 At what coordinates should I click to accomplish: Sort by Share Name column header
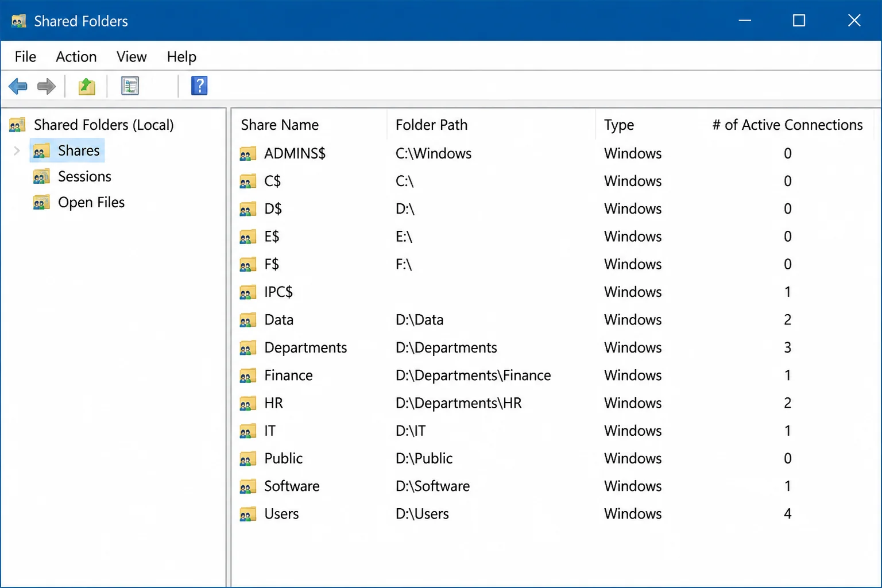pos(280,125)
